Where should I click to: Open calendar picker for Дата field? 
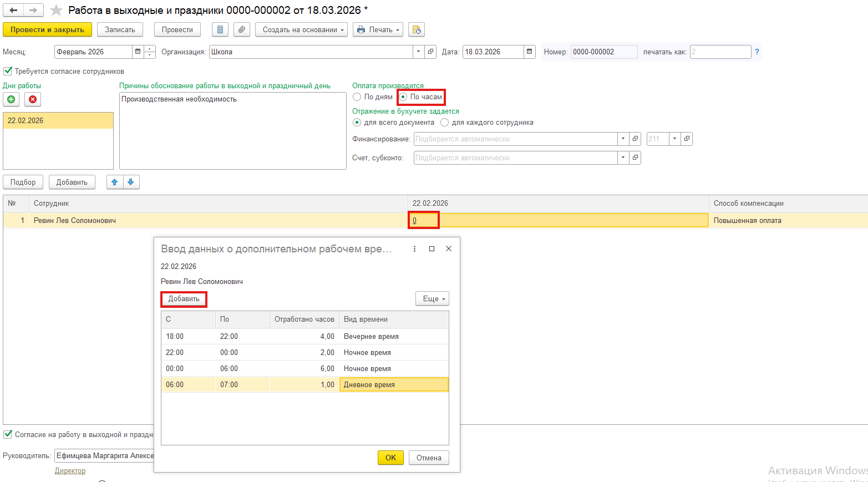pyautogui.click(x=530, y=52)
